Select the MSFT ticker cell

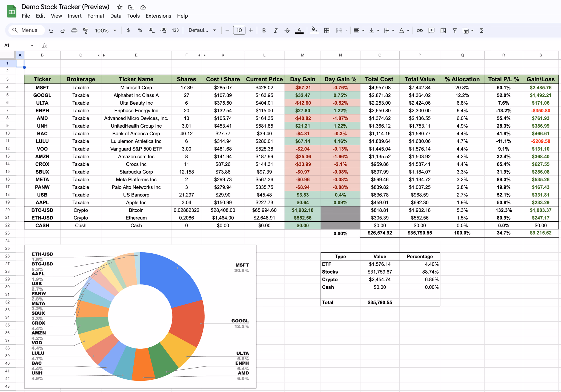[x=42, y=88]
